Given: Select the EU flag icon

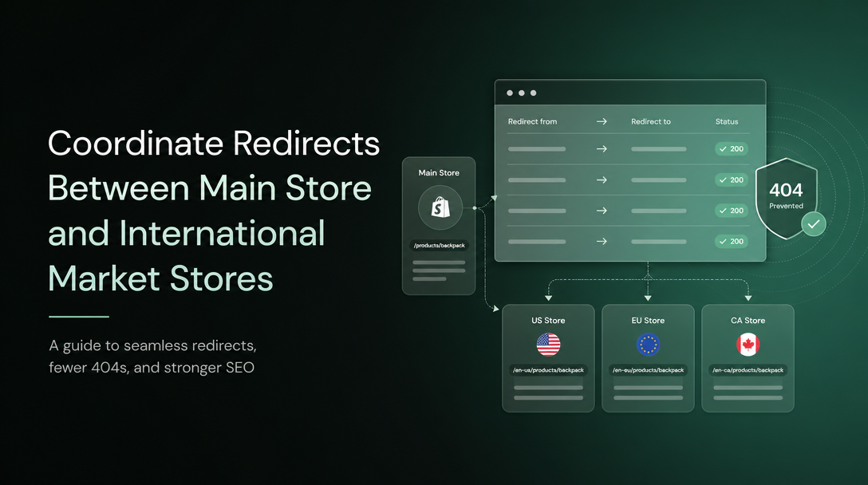Looking at the screenshot, I should pos(648,345).
